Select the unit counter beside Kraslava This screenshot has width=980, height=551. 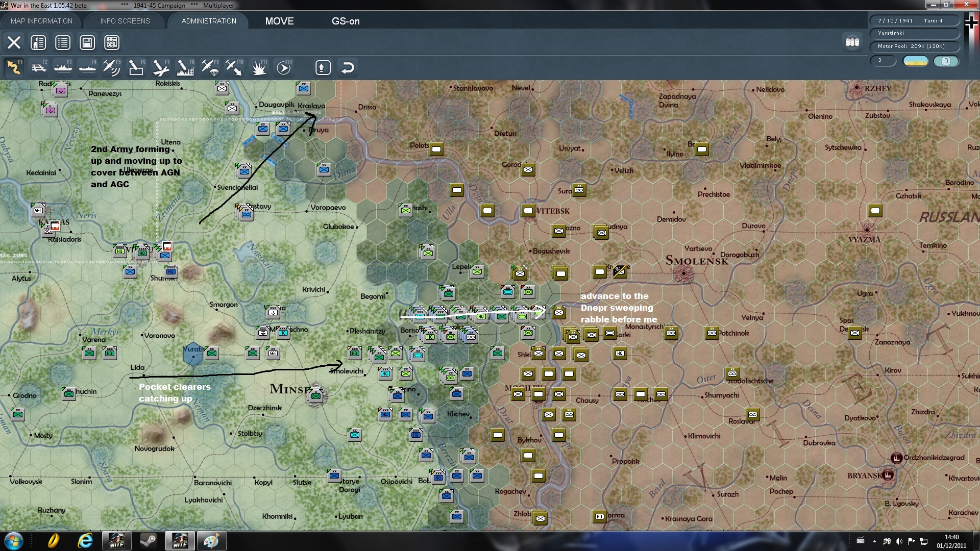(304, 88)
